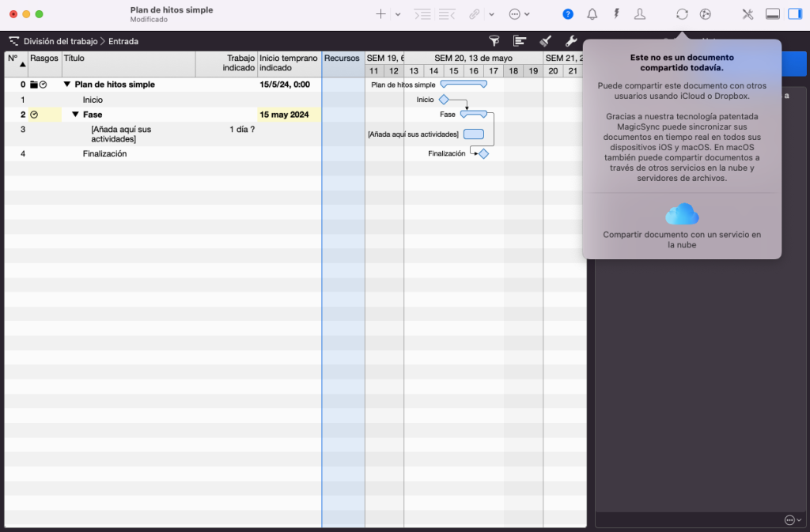810x532 pixels.
Task: Click the indent row icon in the toolbar
Action: coord(422,13)
